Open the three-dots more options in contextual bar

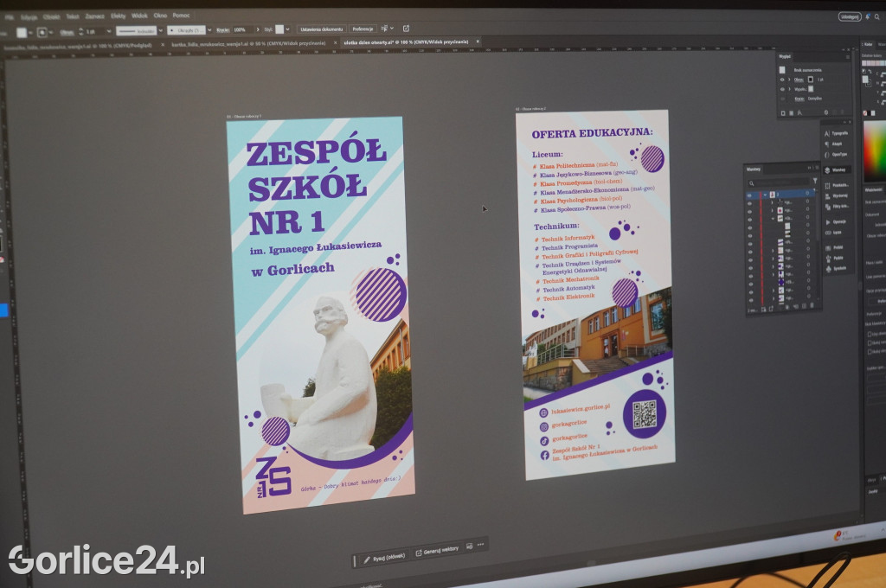click(480, 545)
